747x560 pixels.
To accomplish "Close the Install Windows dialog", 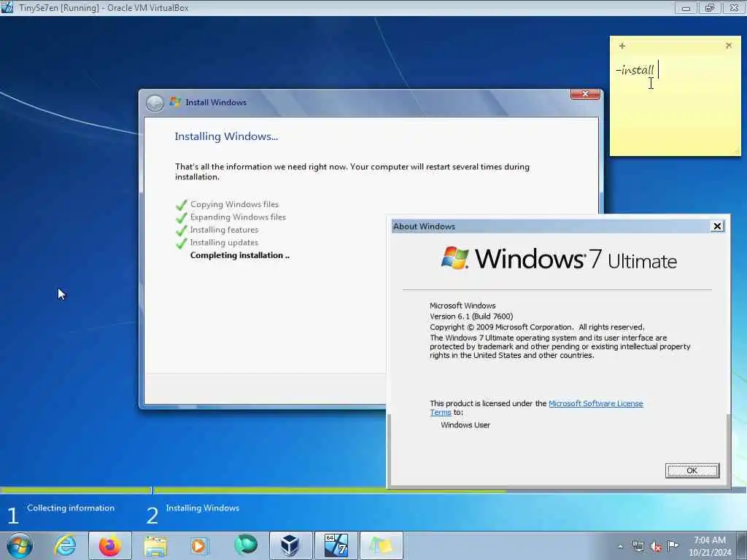I will 585,94.
